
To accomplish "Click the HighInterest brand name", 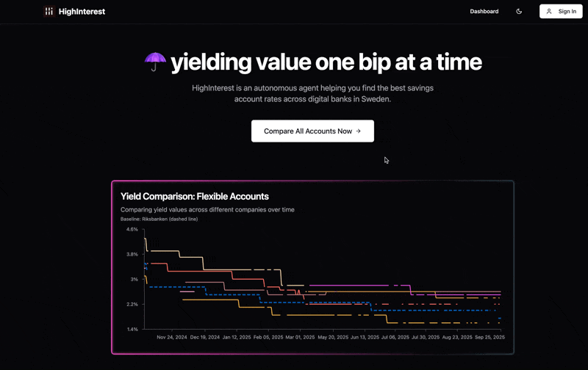I will (x=82, y=12).
